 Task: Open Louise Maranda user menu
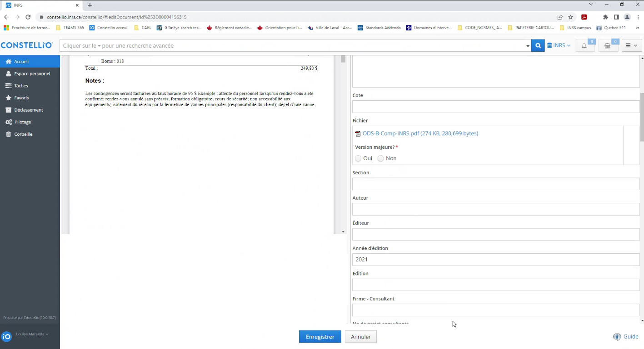32,334
